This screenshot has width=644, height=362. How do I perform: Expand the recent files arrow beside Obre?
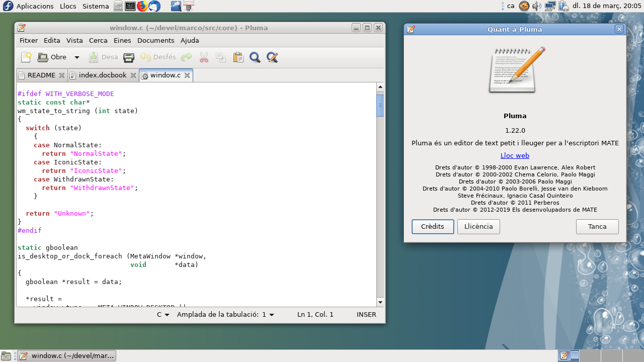(x=77, y=57)
